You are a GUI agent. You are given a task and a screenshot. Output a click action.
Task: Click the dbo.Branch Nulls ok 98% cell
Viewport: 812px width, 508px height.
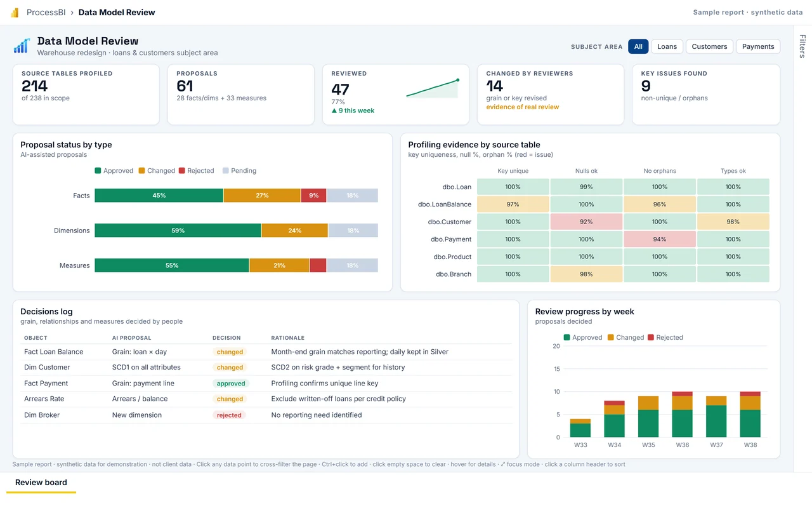(586, 274)
